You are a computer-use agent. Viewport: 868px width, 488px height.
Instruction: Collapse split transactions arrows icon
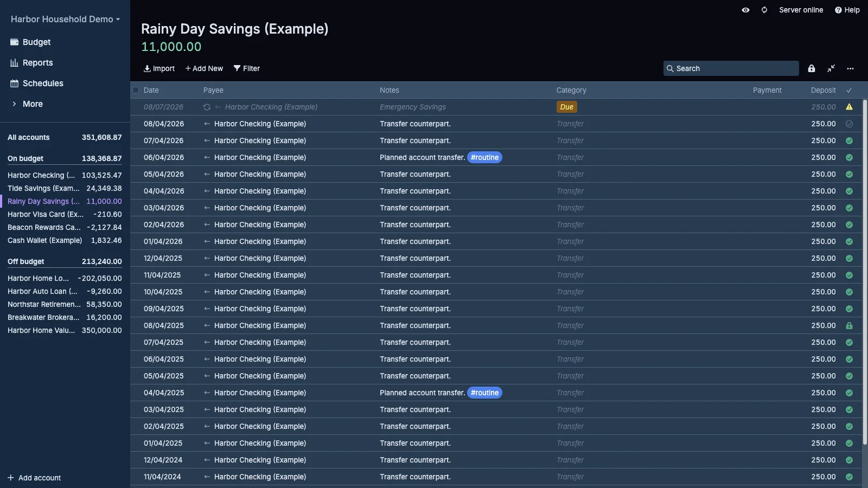[x=831, y=68]
